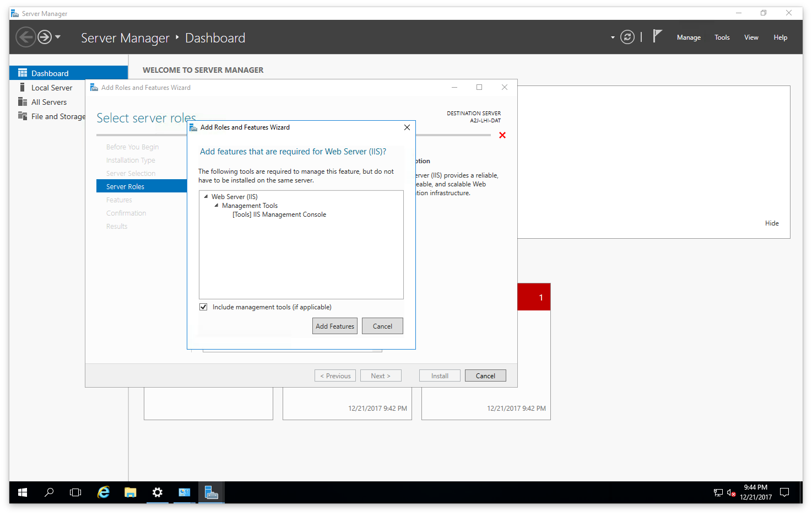
Task: Click the Add Roles wizard title icon
Action: (94, 87)
